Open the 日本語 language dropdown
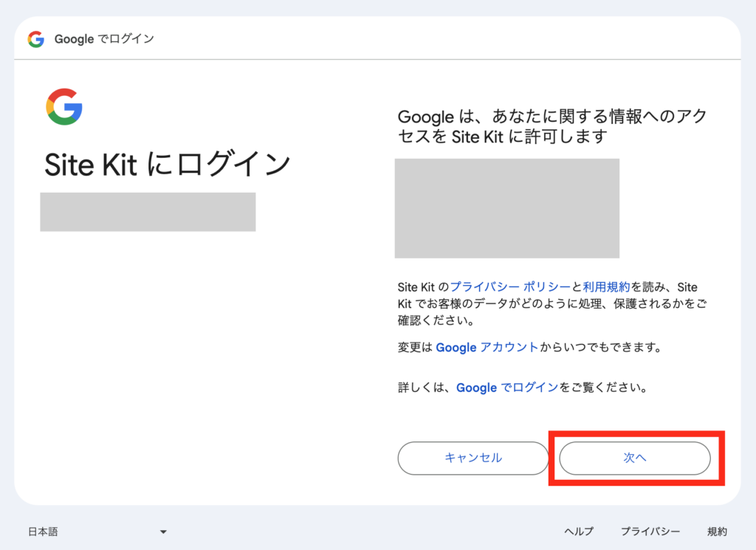The width and height of the screenshot is (756, 550). pyautogui.click(x=97, y=532)
